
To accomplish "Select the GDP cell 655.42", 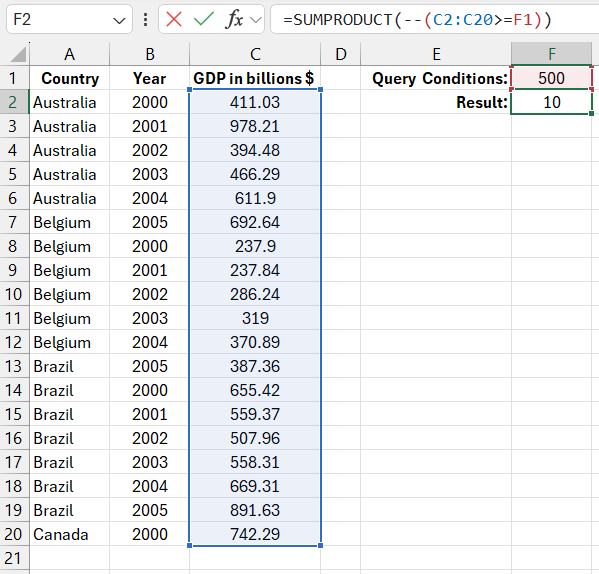I will point(255,390).
